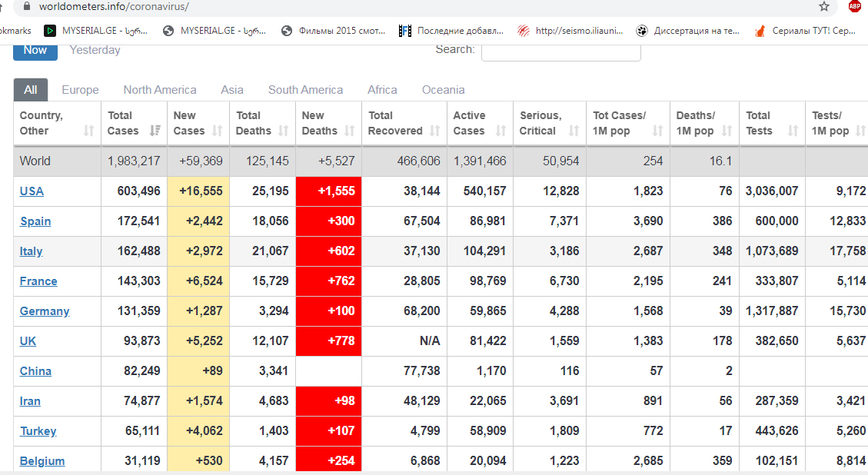The height and width of the screenshot is (475, 868).
Task: Open the USA country link
Action: coord(32,191)
